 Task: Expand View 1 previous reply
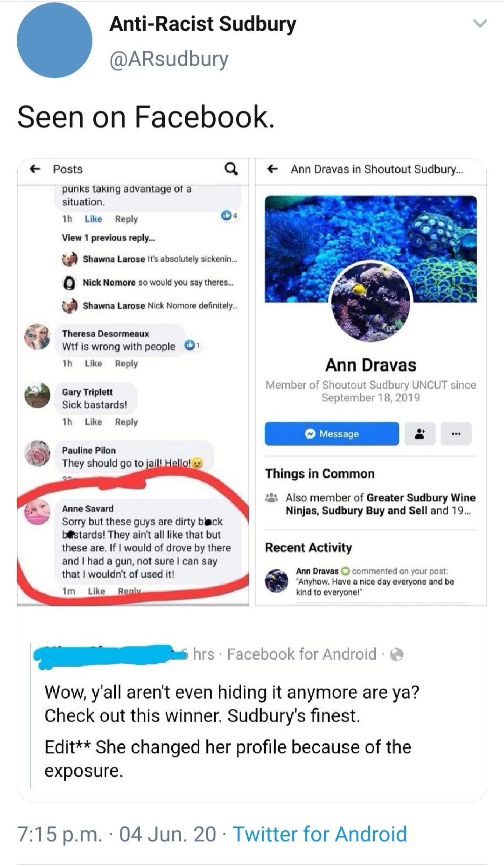click(108, 238)
